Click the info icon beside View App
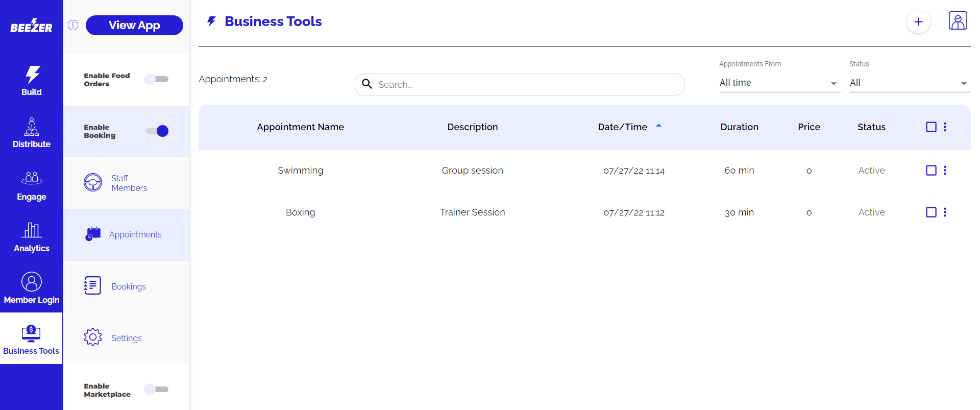 [73, 25]
